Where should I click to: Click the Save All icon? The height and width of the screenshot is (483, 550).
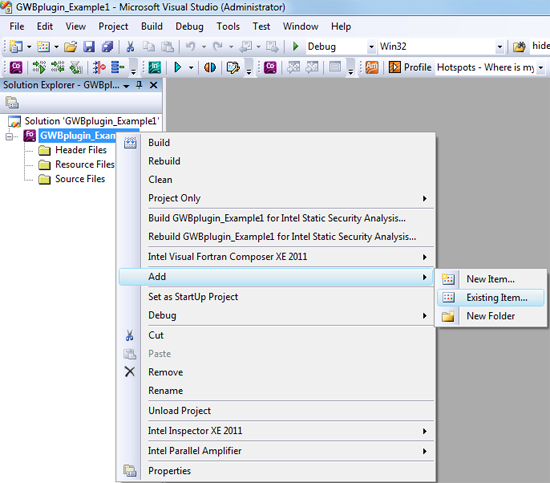click(107, 47)
